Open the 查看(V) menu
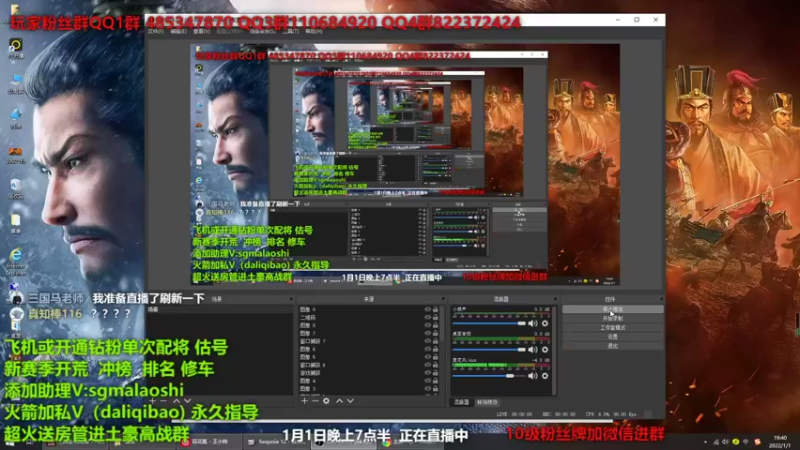Viewport: 800px width, 450px height. pyautogui.click(x=201, y=32)
